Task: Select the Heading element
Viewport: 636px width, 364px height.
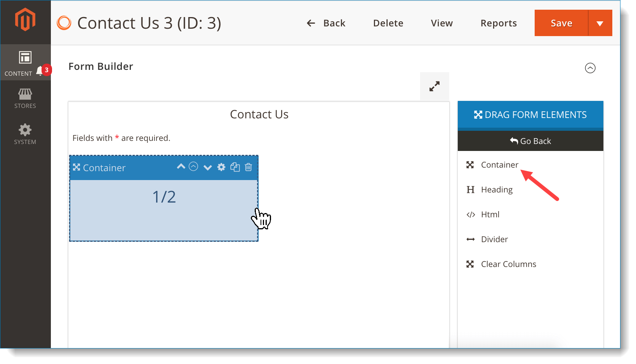Action: coord(497,190)
